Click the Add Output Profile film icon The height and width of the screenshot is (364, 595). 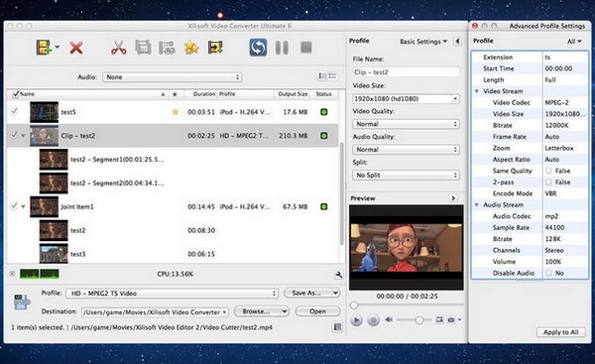[215, 48]
